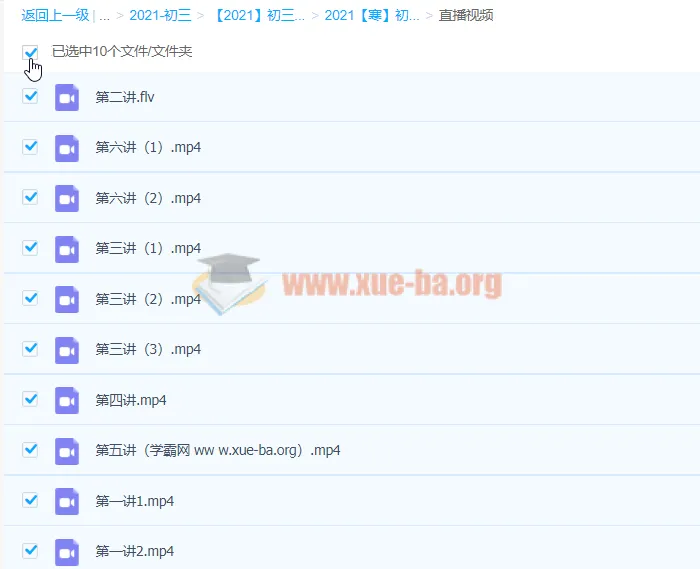Click the video icon for 第三讲（3）.mp4
The image size is (700, 569).
(x=67, y=350)
